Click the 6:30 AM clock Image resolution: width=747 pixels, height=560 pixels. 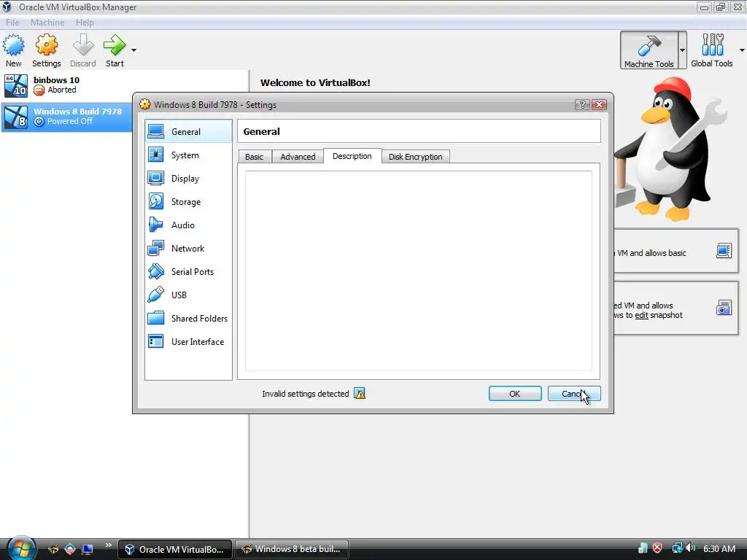719,548
